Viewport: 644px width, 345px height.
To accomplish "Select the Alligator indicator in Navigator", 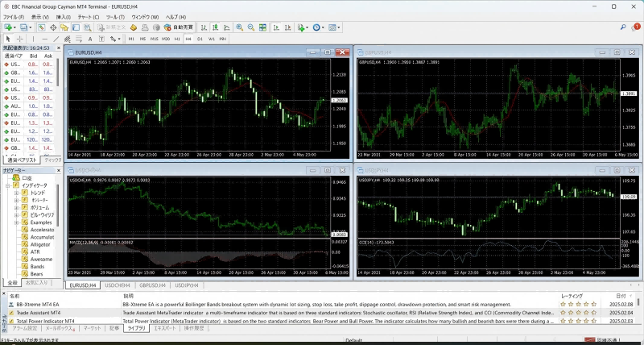I will click(40, 244).
